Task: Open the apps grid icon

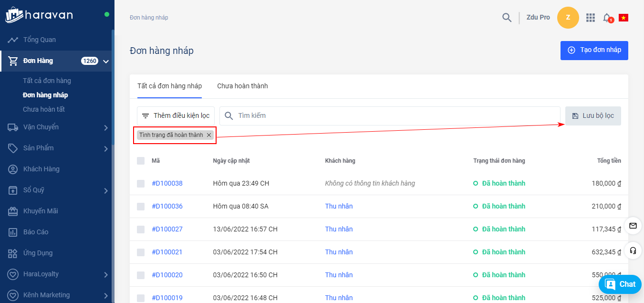Action: (591, 18)
